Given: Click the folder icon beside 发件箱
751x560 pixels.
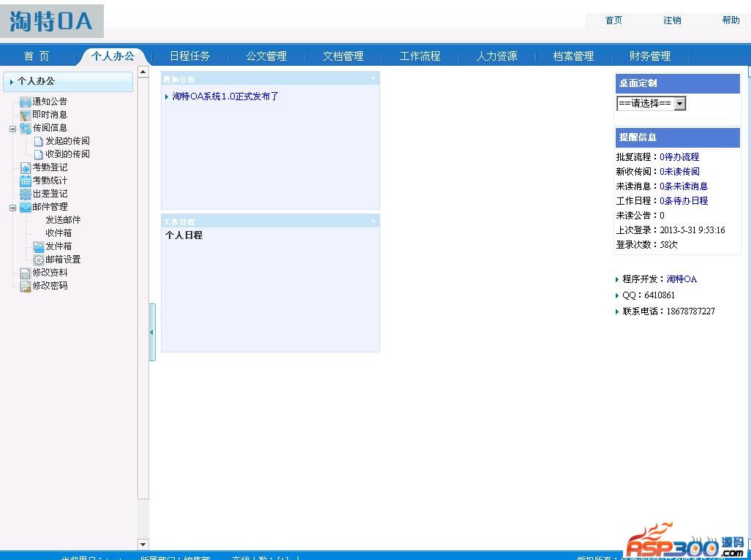Looking at the screenshot, I should pos(39,246).
